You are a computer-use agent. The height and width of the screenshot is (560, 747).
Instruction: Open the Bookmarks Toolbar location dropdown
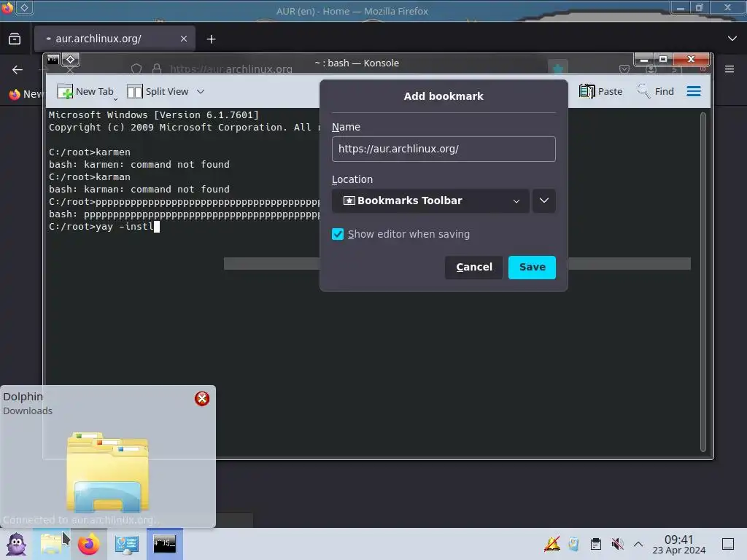coord(430,201)
